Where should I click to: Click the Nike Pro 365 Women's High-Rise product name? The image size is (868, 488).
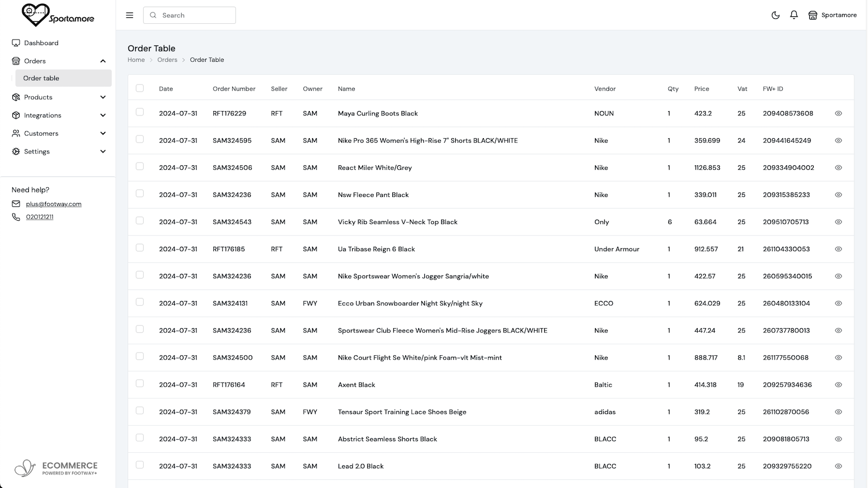pyautogui.click(x=427, y=140)
